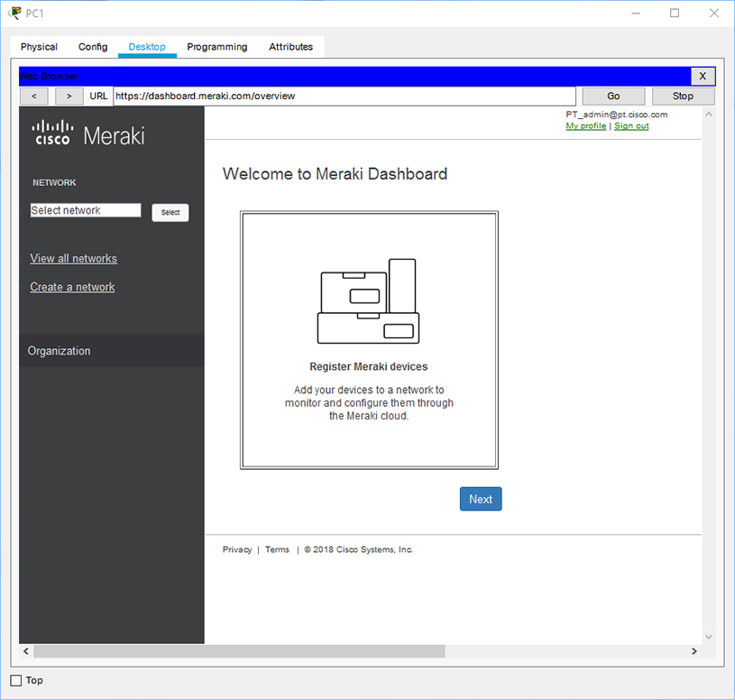Go forward with the > browser button
This screenshot has width=735, height=700.
pyautogui.click(x=69, y=97)
